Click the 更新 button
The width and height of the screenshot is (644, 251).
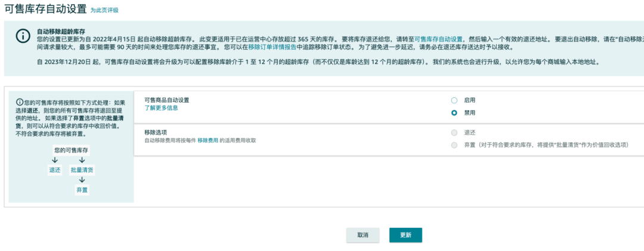(x=405, y=235)
